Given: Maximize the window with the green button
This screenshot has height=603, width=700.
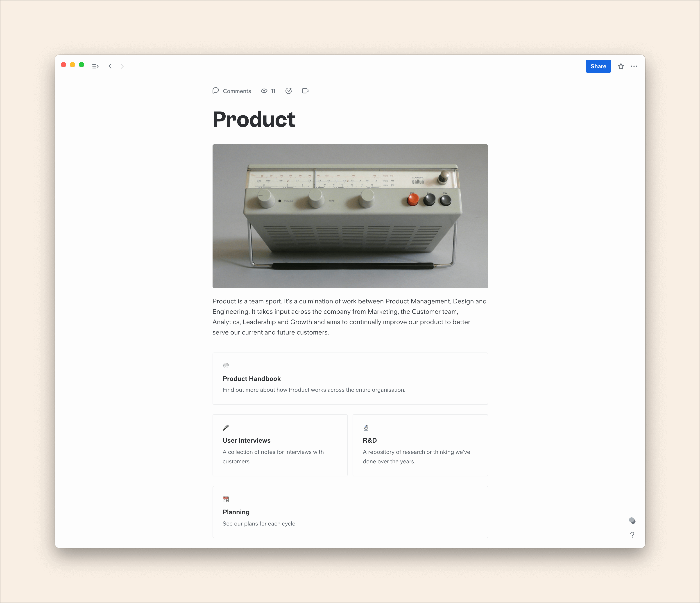Looking at the screenshot, I should pos(82,65).
